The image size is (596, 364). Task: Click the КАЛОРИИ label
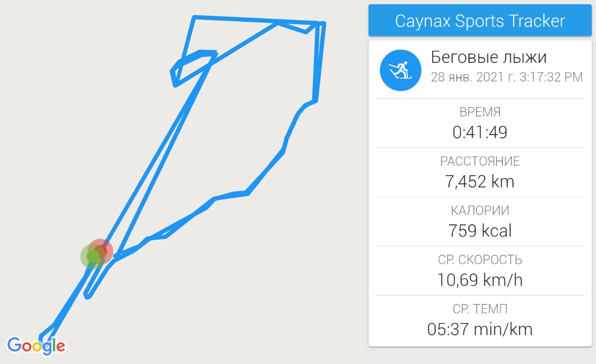pos(480,210)
